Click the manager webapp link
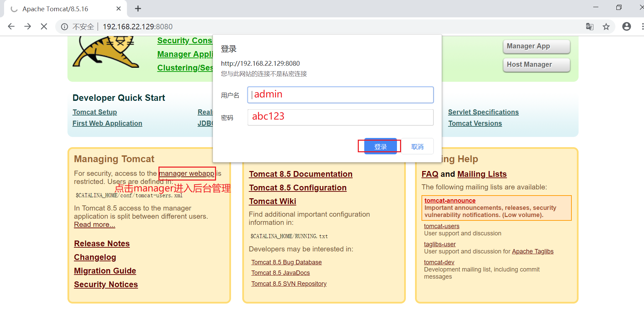 (187, 173)
